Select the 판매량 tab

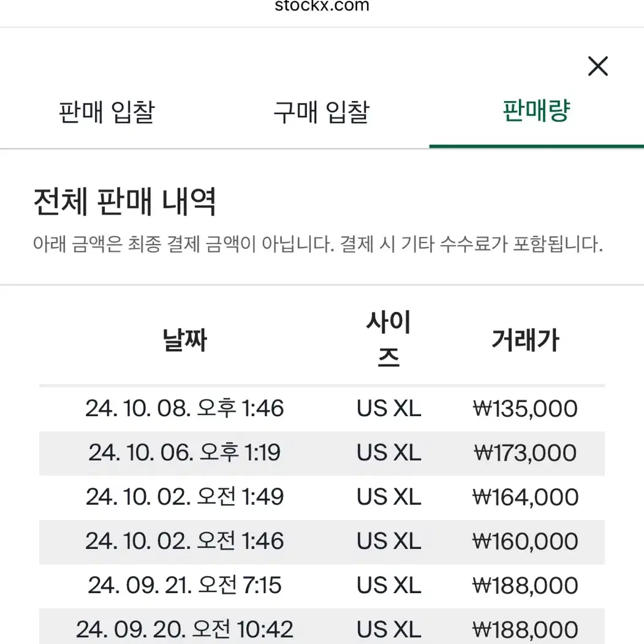click(x=536, y=111)
